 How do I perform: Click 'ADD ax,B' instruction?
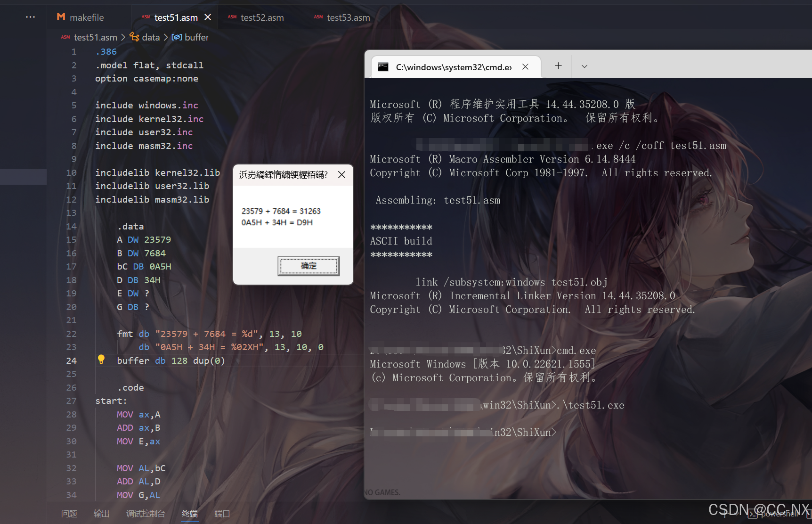click(138, 428)
